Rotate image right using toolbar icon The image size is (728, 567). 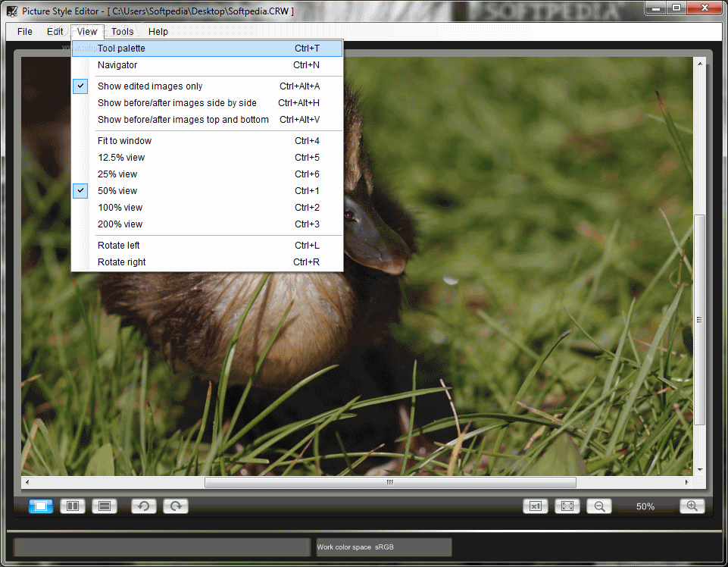coord(176,506)
